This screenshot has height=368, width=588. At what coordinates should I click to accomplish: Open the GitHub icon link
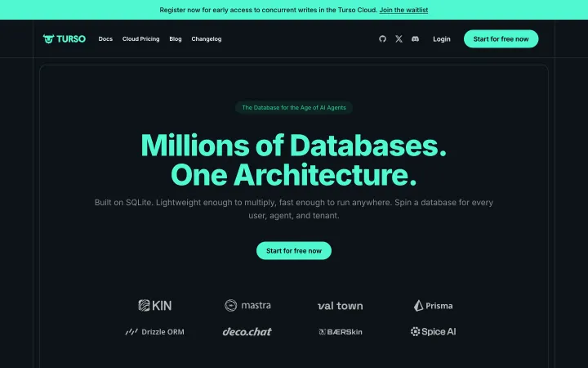point(382,38)
